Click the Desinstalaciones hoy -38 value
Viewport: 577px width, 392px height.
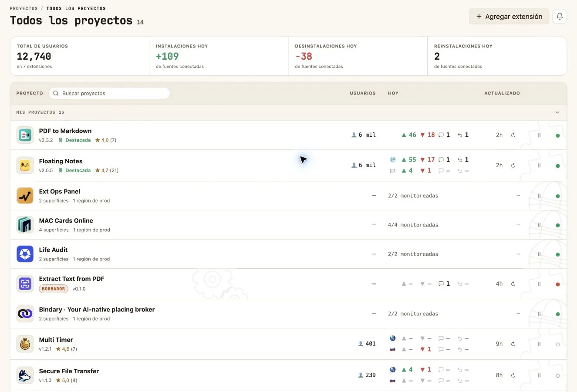point(304,56)
